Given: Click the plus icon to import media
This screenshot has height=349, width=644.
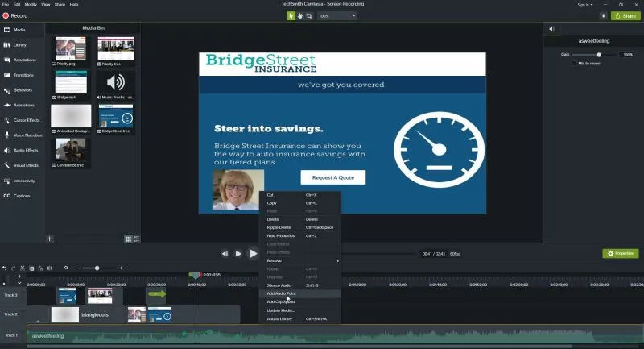Looking at the screenshot, I should point(50,239).
